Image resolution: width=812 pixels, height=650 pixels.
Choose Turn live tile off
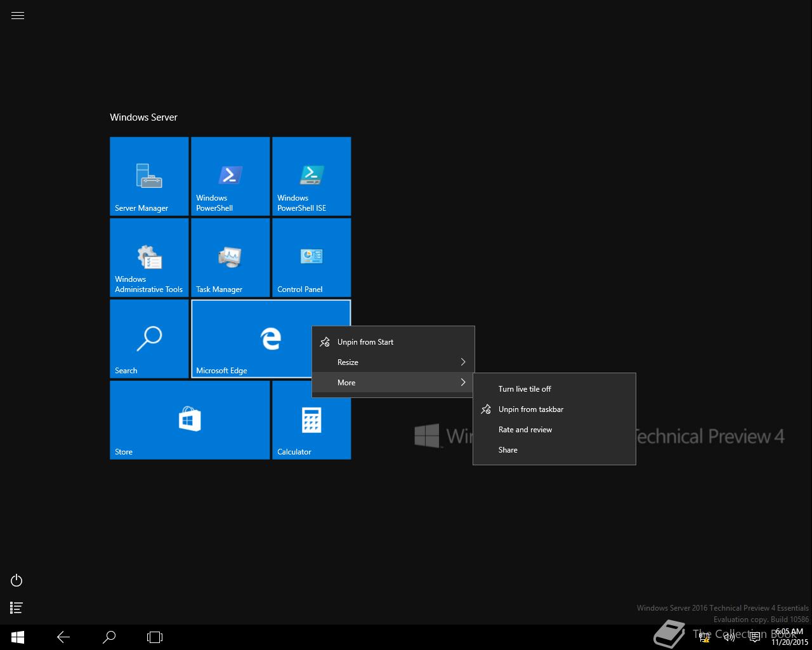(x=554, y=389)
